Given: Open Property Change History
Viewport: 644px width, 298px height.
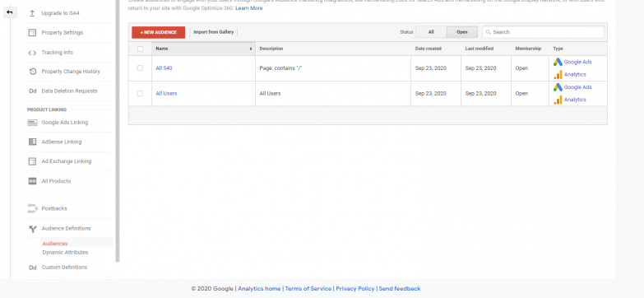Looking at the screenshot, I should pyautogui.click(x=71, y=72).
